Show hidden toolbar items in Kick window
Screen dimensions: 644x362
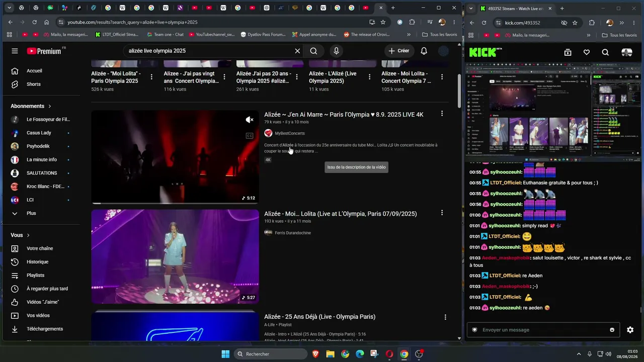(622, 23)
